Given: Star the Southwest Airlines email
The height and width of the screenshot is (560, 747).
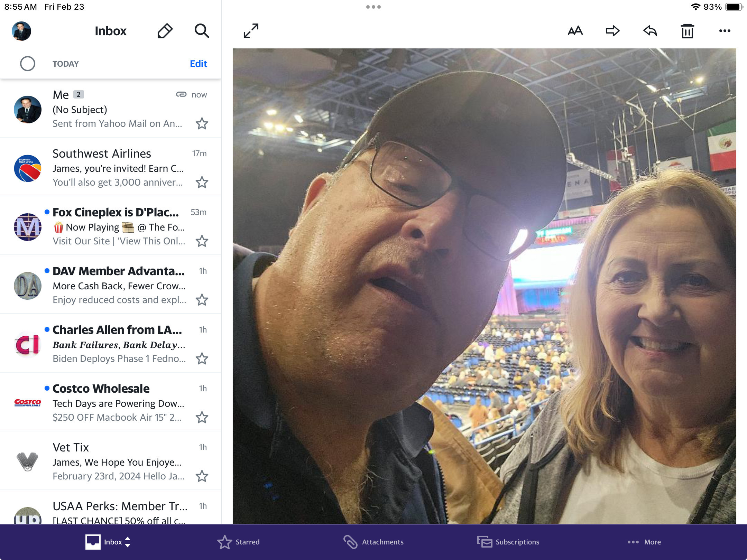Looking at the screenshot, I should point(202,182).
